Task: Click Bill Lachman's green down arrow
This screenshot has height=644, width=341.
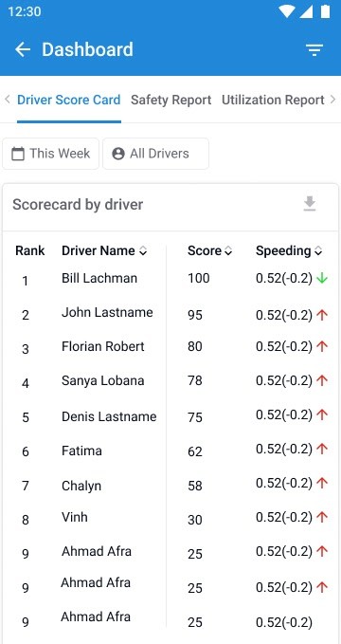Action: (x=322, y=279)
